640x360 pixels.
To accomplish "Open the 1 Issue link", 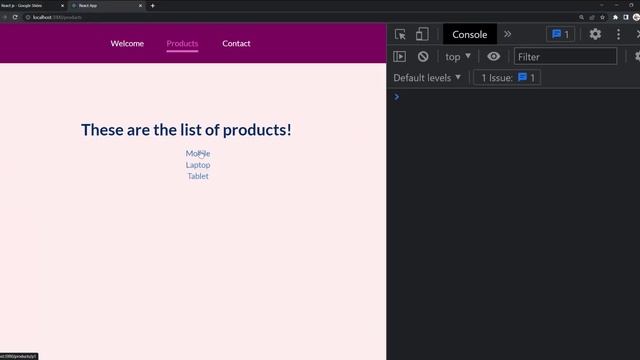I will point(507,78).
